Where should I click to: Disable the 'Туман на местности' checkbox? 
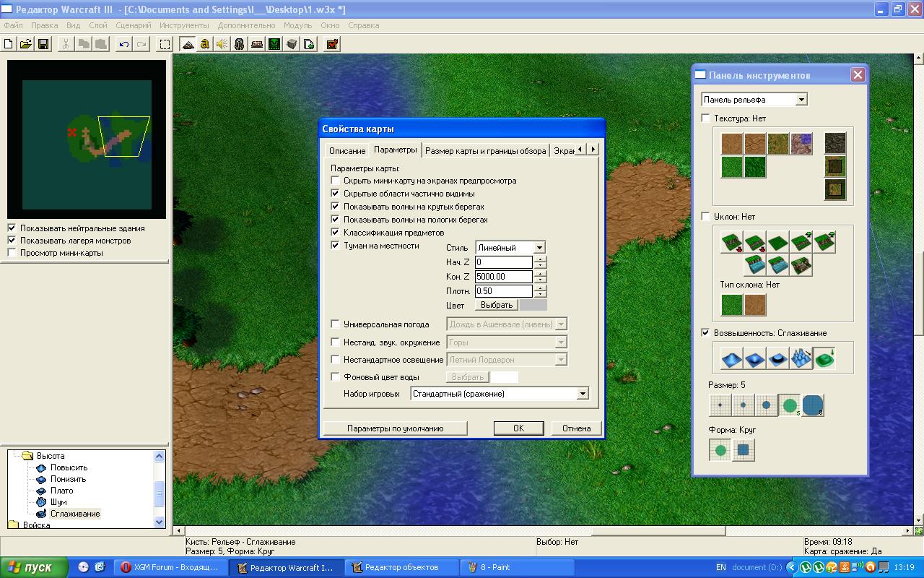click(335, 246)
